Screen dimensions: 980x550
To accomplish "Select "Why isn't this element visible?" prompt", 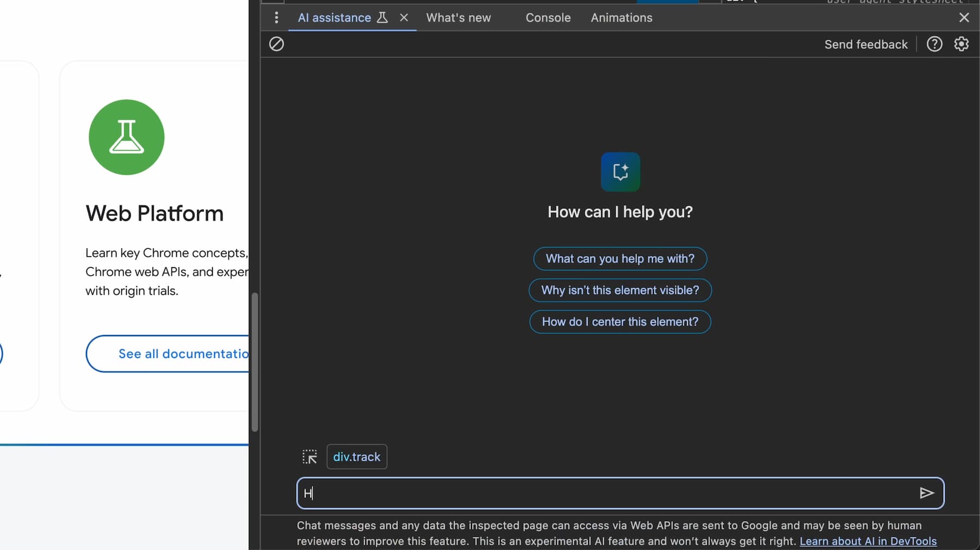I will coord(620,290).
